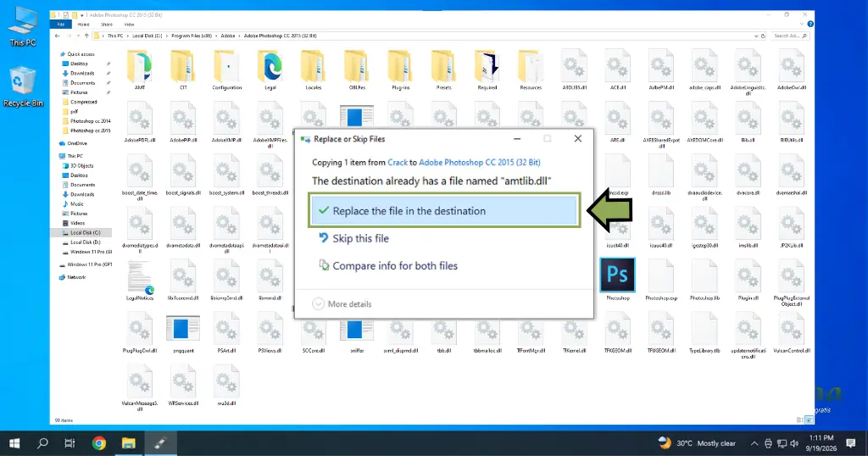This screenshot has width=868, height=456.
Task: Open This PC desktop shortcut
Action: [23, 26]
